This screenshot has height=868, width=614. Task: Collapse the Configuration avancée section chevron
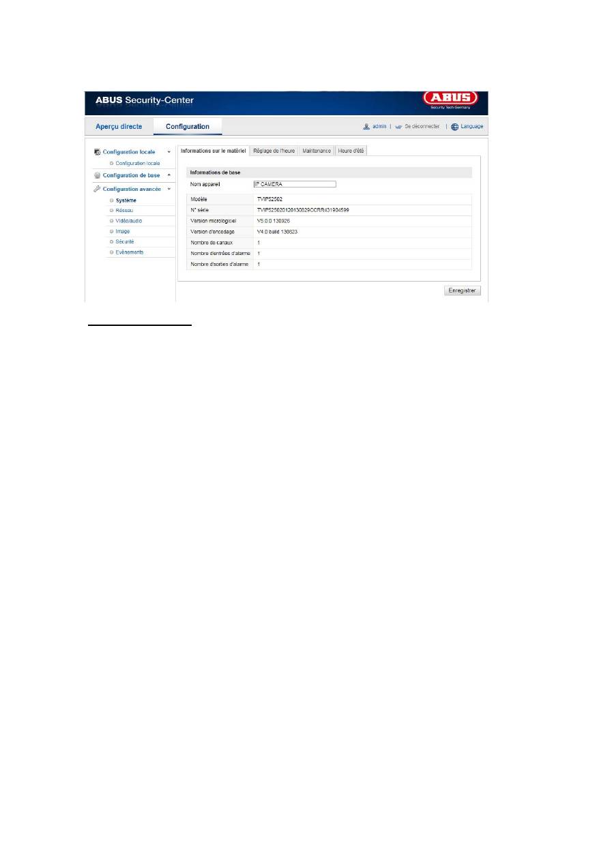pos(169,189)
